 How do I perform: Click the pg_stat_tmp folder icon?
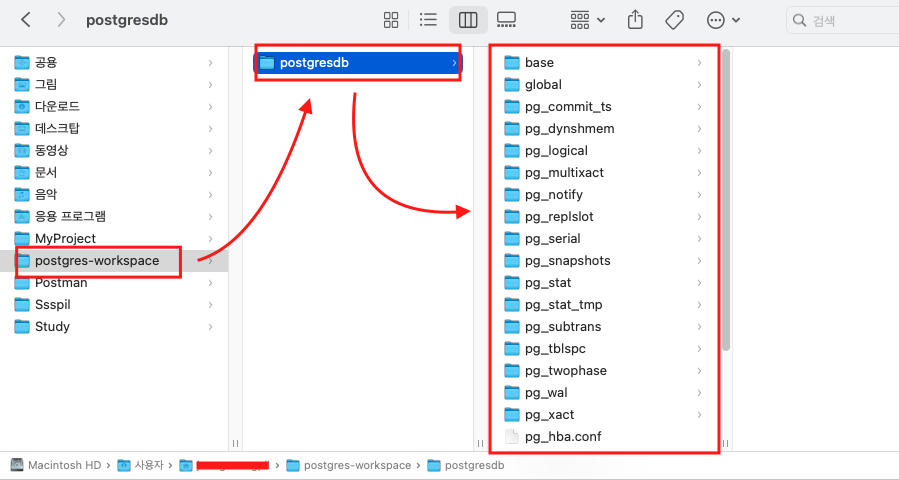pos(511,305)
